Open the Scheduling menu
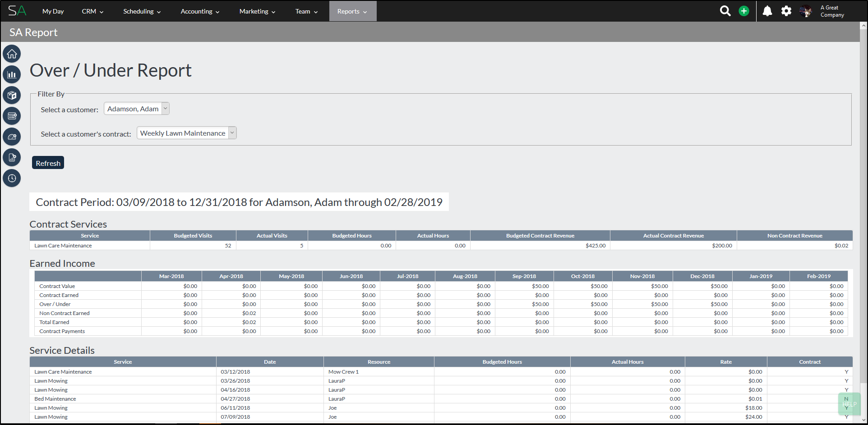868x425 pixels. click(142, 11)
